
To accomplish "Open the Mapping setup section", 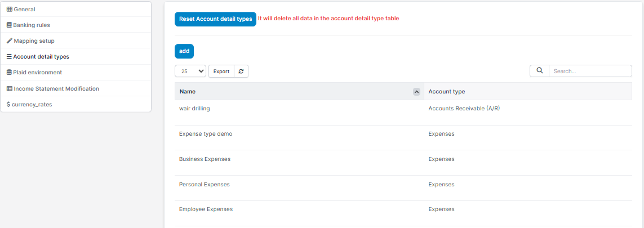I will [34, 41].
